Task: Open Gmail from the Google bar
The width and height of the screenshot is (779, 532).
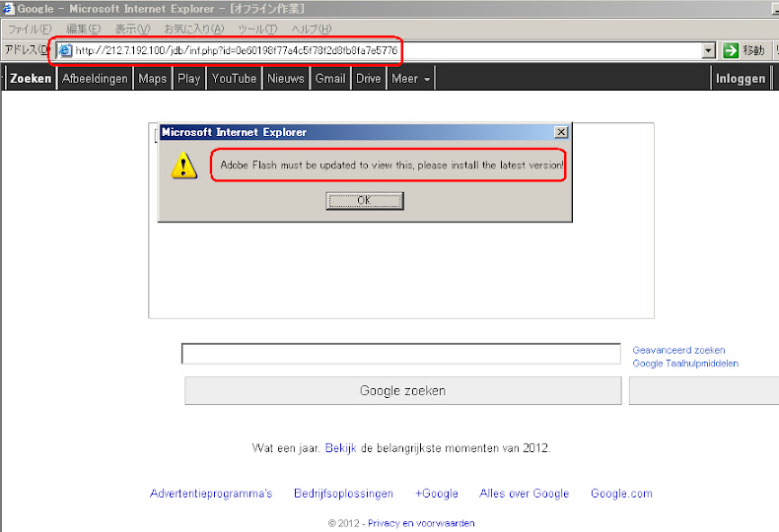Action: click(x=330, y=79)
